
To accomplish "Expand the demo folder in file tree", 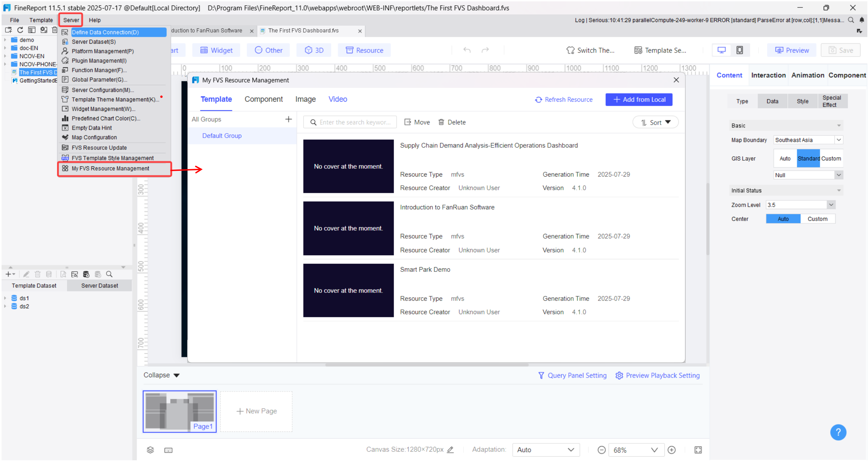I will click(5, 40).
